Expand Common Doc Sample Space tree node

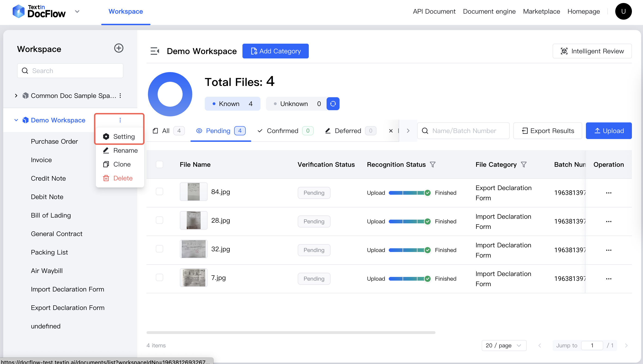[16, 96]
